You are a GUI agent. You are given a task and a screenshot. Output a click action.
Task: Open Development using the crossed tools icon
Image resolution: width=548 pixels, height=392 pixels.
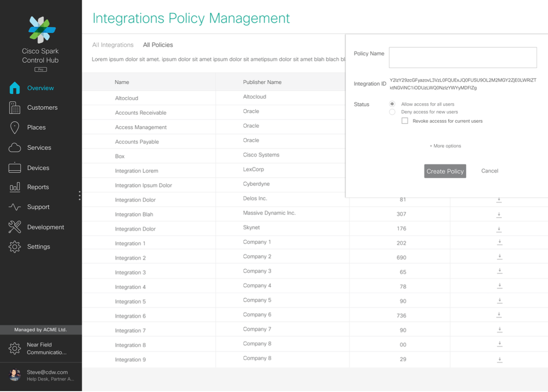[x=14, y=227]
